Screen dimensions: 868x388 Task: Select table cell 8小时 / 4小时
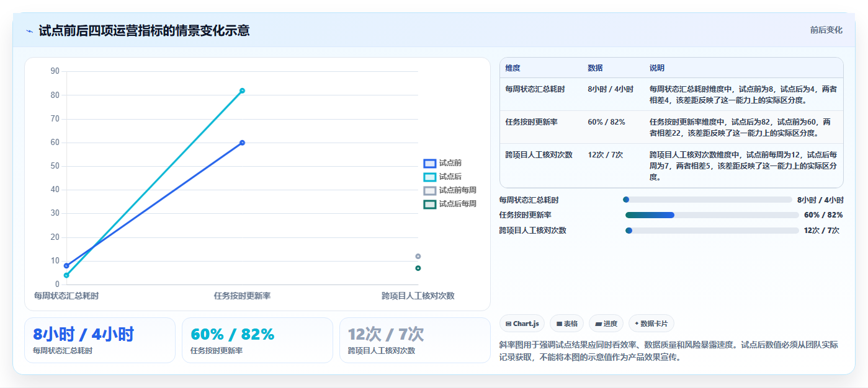[611, 89]
